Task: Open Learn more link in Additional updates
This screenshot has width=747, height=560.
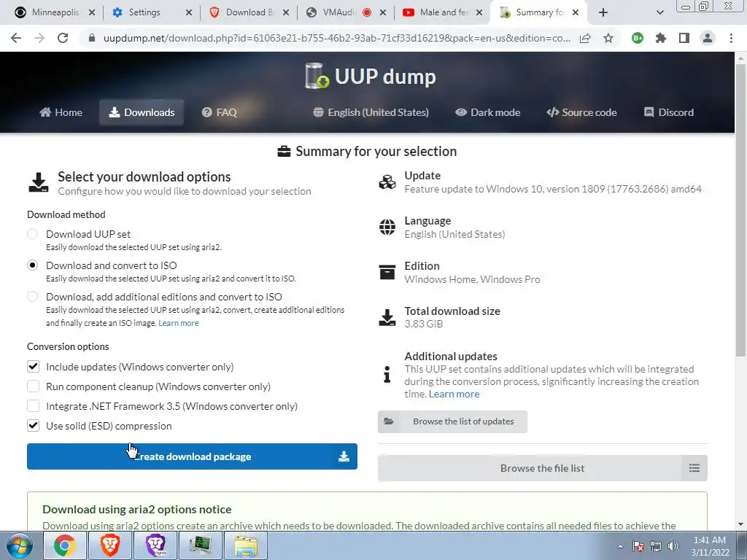Action: tap(454, 394)
